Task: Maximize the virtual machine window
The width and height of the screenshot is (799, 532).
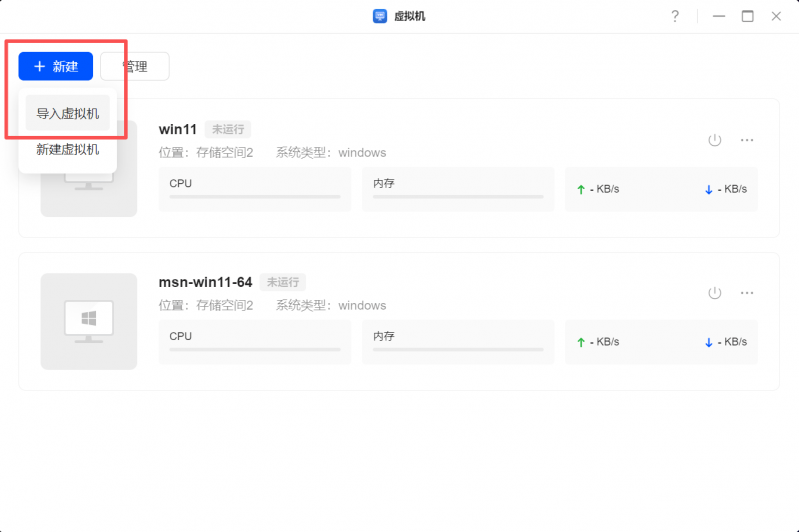Action: (x=747, y=16)
